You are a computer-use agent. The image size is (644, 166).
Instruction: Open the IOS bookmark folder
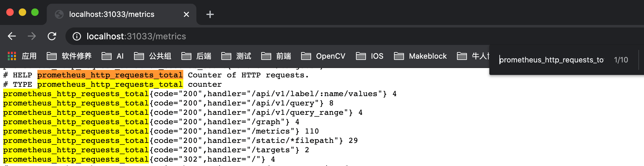coord(370,56)
